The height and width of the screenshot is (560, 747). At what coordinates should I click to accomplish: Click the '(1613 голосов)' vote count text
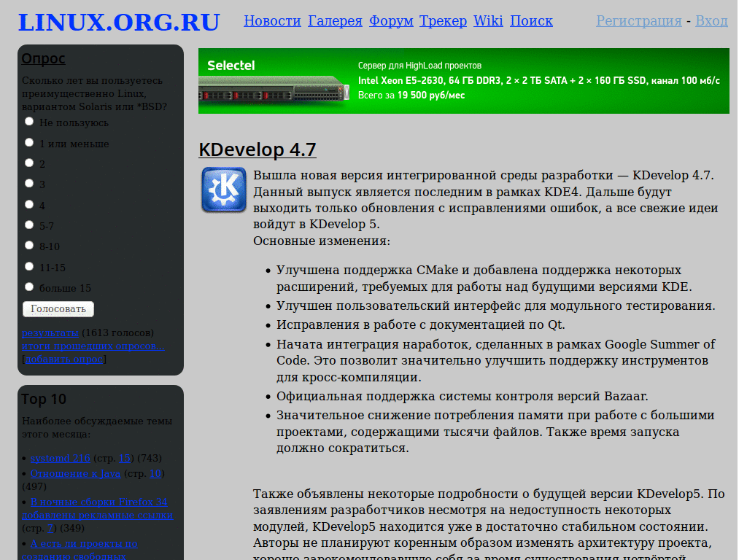[117, 332]
